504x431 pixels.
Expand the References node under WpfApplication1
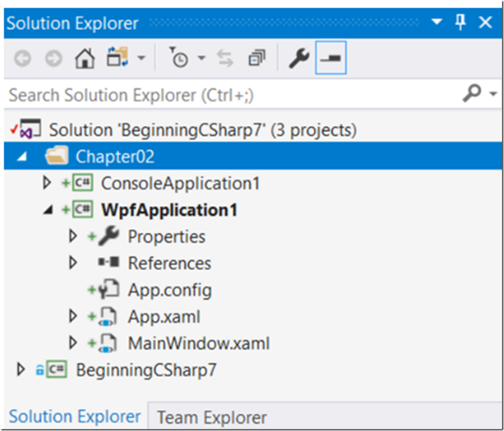tap(73, 263)
